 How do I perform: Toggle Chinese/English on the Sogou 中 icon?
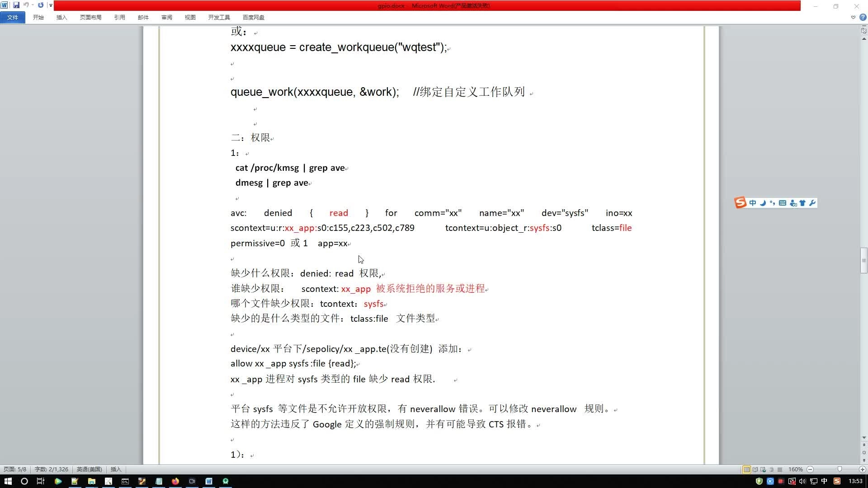tap(752, 203)
